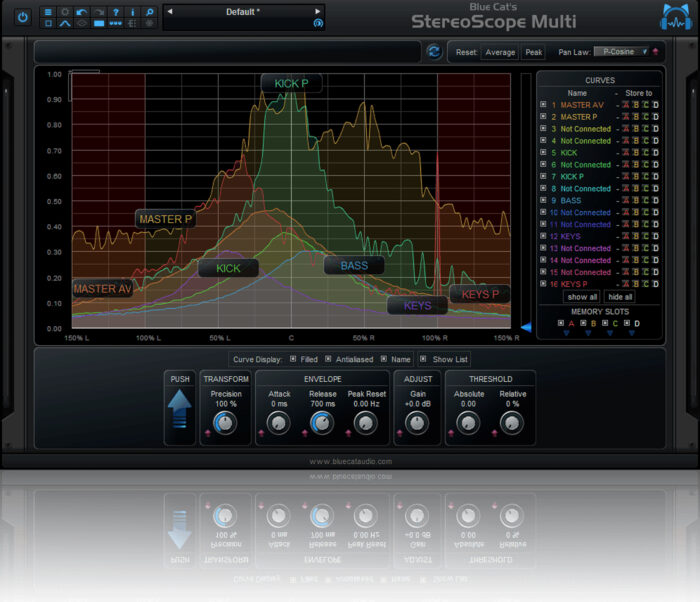Click the dimmed snowflake-like toolbar icon
This screenshot has height=602, width=700.
tap(150, 23)
